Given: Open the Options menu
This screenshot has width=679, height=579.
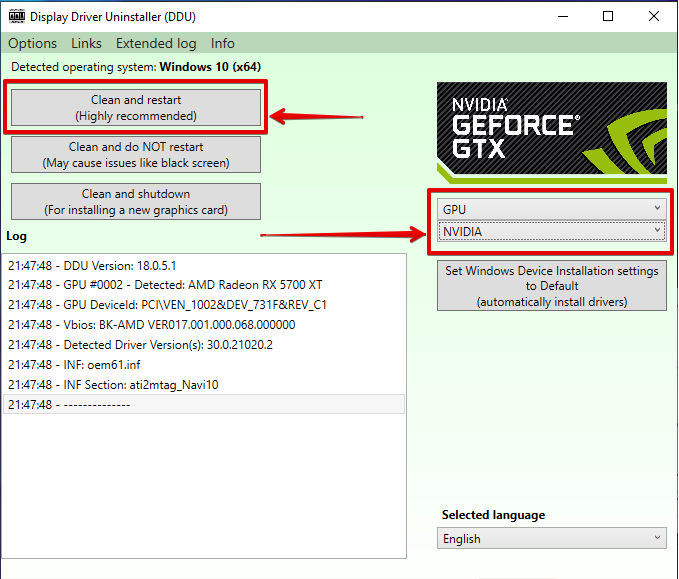Looking at the screenshot, I should point(32,43).
